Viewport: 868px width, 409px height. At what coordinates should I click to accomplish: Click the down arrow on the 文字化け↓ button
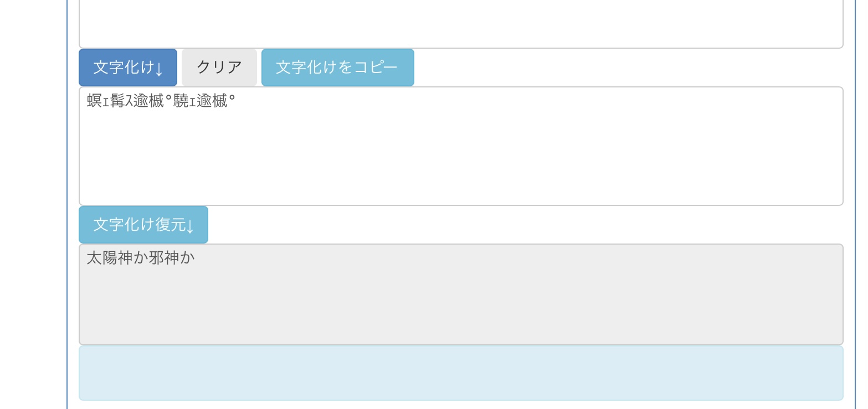click(159, 69)
